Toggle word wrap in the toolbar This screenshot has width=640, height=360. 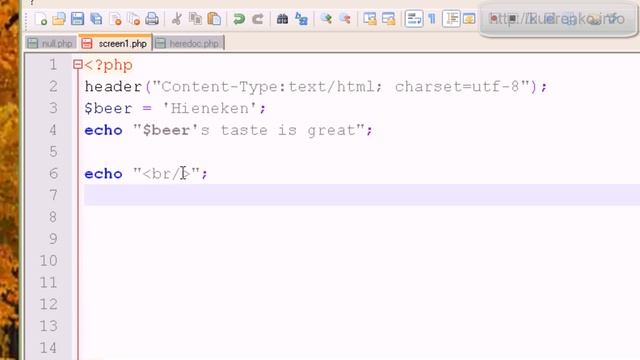click(x=413, y=19)
